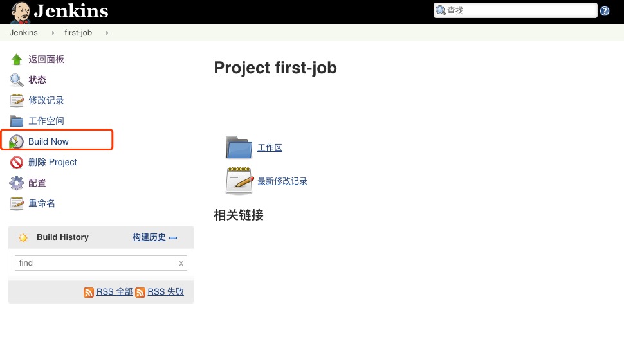This screenshot has width=624, height=364.
Task: Open 返回面板 sidebar link
Action: pyautogui.click(x=46, y=59)
